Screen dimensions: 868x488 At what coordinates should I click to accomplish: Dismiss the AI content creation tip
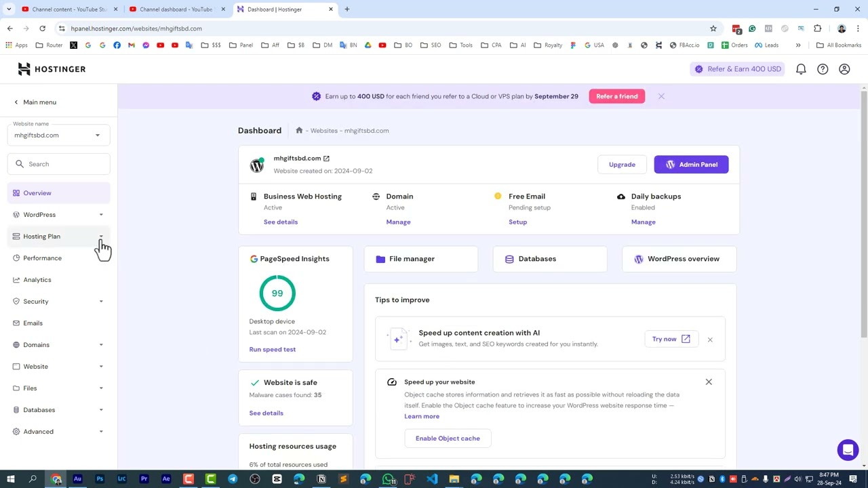(x=710, y=340)
